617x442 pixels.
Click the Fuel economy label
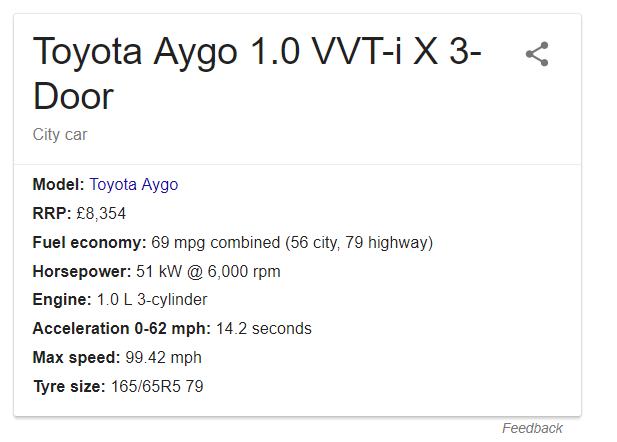pyautogui.click(x=89, y=242)
